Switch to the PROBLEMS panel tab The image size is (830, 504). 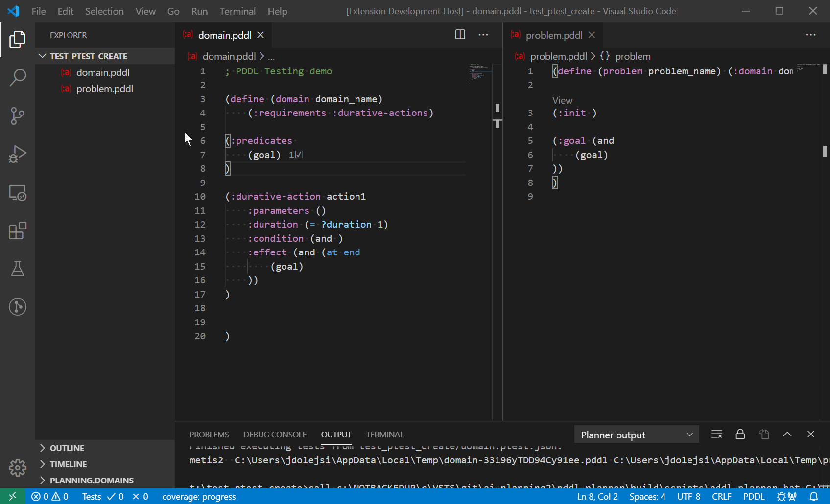(209, 435)
